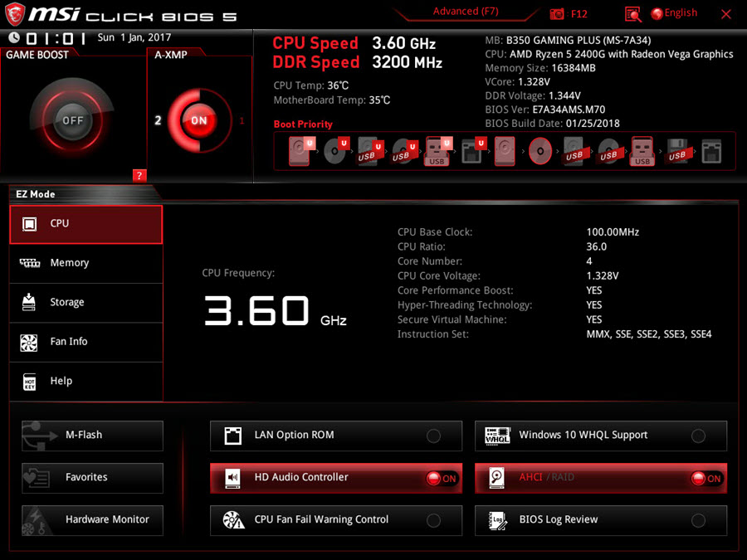
Task: Select the network boot device icon
Action: click(x=711, y=152)
